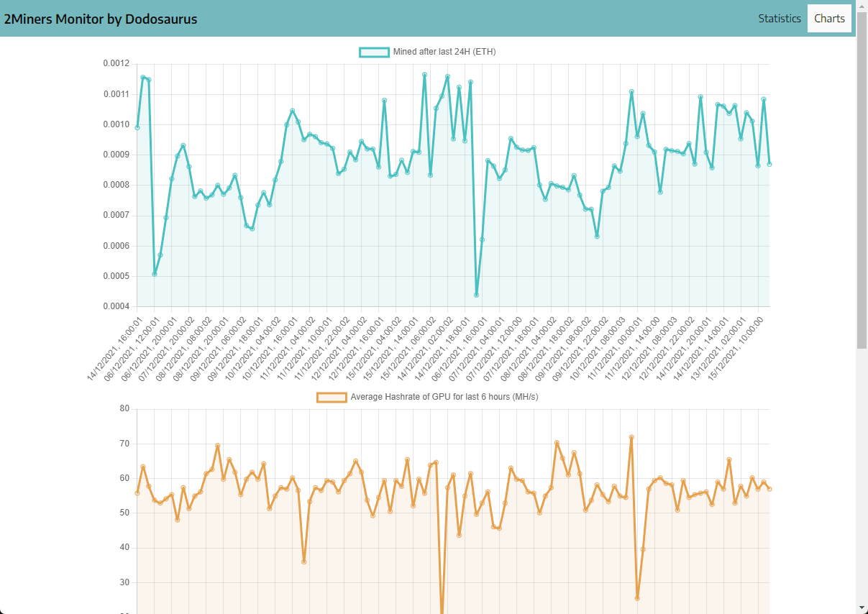
Task: Click the Hashrate point dipping near 25 MH/s
Action: click(637, 598)
